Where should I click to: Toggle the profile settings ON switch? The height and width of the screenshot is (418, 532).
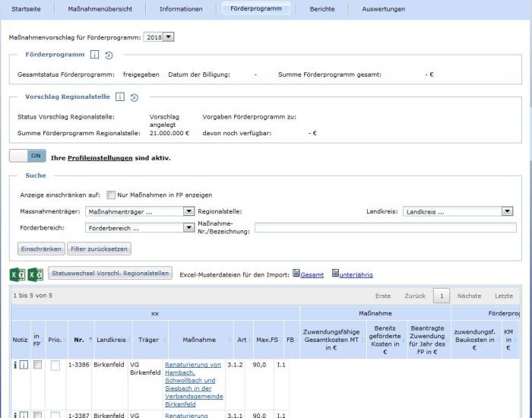[x=27, y=156]
